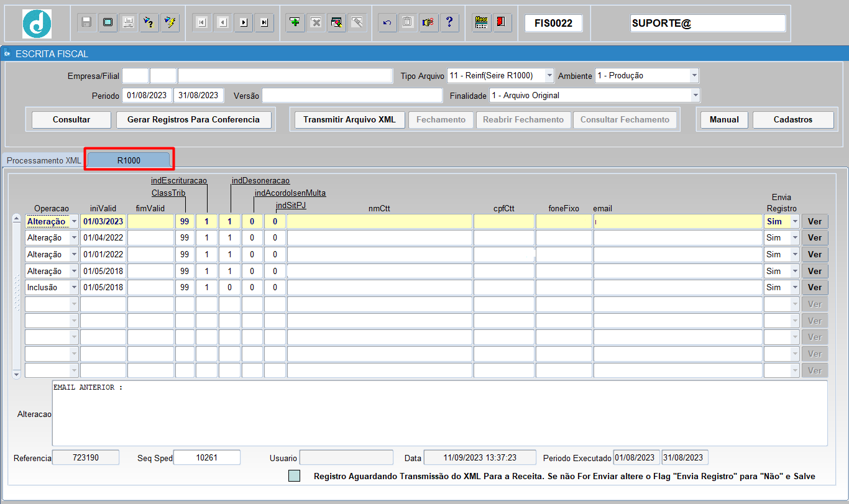Screen dimensions: 849x504
Task: Click the Enter Query toolbar icon
Action: coord(149,23)
